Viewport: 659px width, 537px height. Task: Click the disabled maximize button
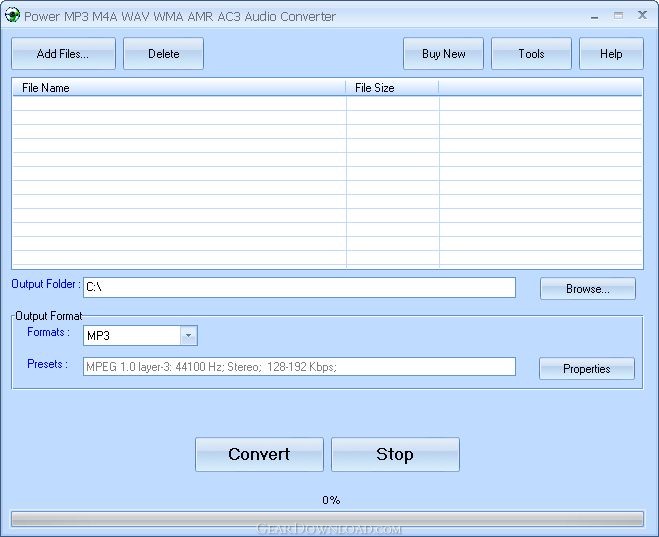coord(618,16)
